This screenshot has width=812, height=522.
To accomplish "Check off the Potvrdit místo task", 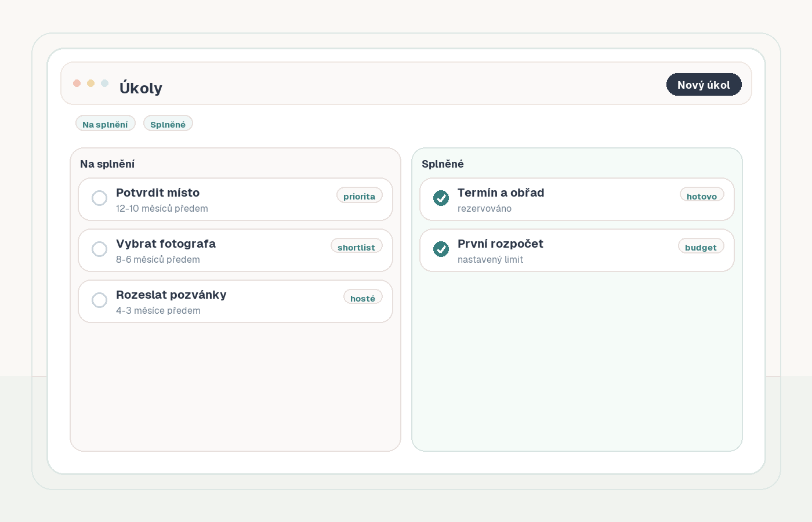I will click(x=99, y=198).
